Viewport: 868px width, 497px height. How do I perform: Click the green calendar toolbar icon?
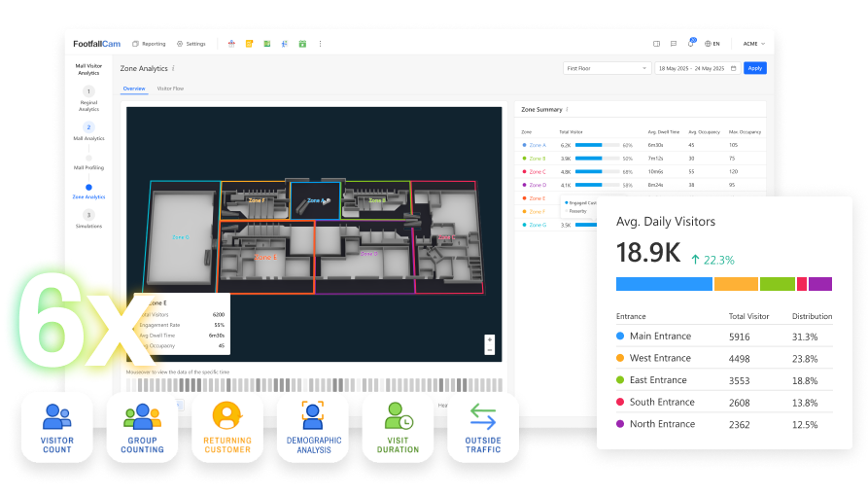pyautogui.click(x=302, y=44)
